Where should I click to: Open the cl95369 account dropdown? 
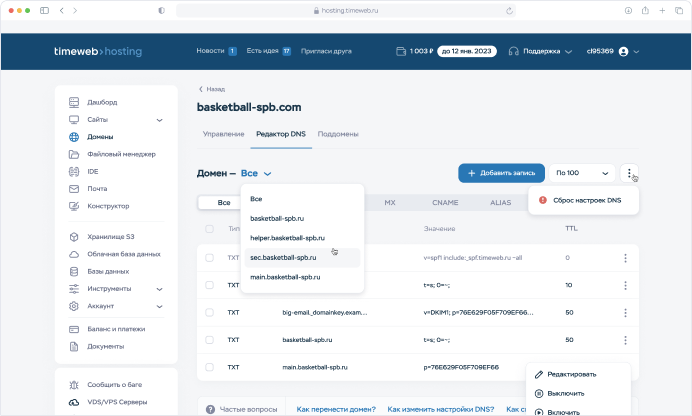click(613, 52)
